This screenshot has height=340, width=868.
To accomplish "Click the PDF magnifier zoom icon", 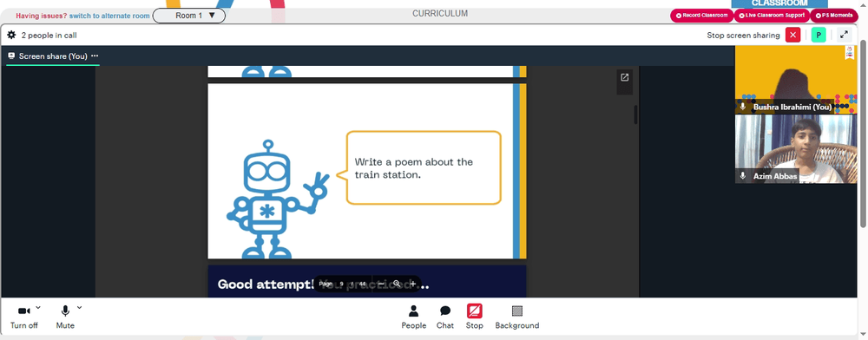I will click(x=397, y=284).
